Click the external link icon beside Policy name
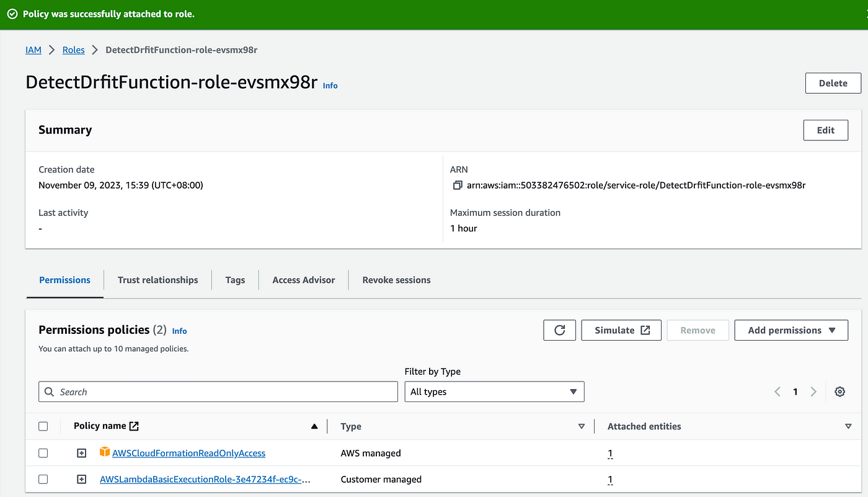Viewport: 868px width, 497px height. pyautogui.click(x=134, y=426)
